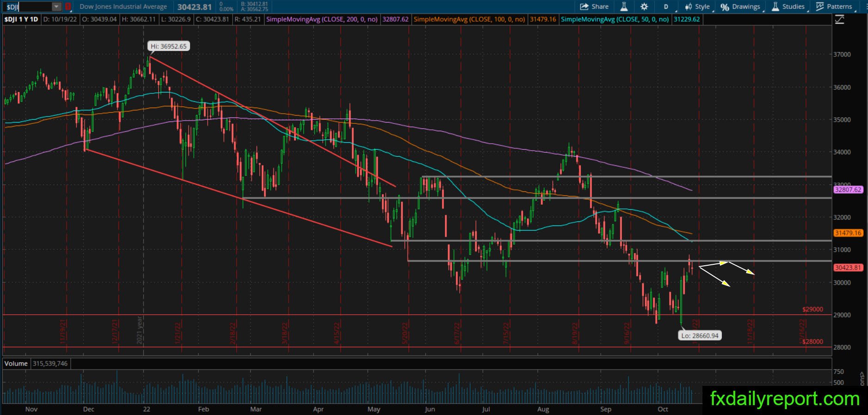
Task: Click the close value C: 30423.81
Action: 212,19
